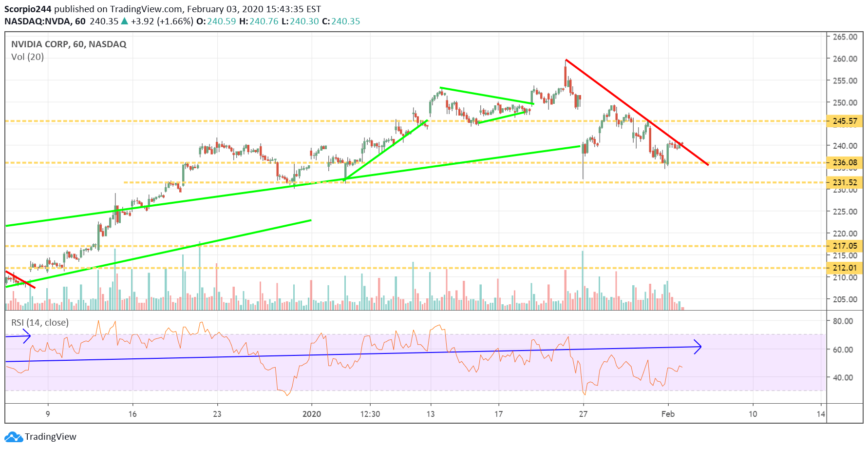
Task: Click the 12:30 time axis label
Action: click(x=370, y=414)
